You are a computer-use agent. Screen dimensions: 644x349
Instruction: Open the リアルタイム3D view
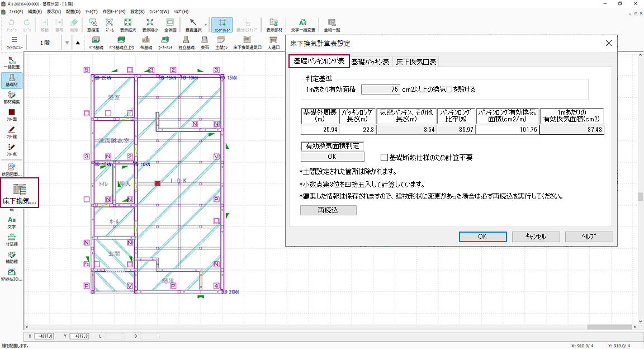pyautogui.click(x=12, y=275)
